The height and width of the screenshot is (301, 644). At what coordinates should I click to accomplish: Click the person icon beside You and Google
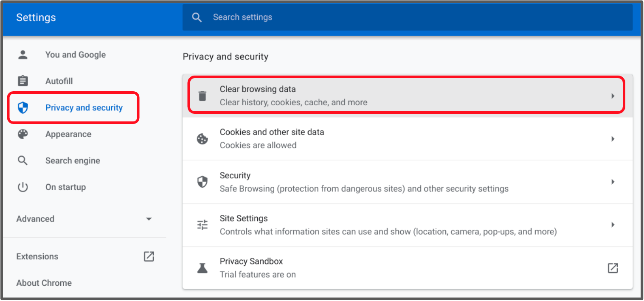[22, 54]
